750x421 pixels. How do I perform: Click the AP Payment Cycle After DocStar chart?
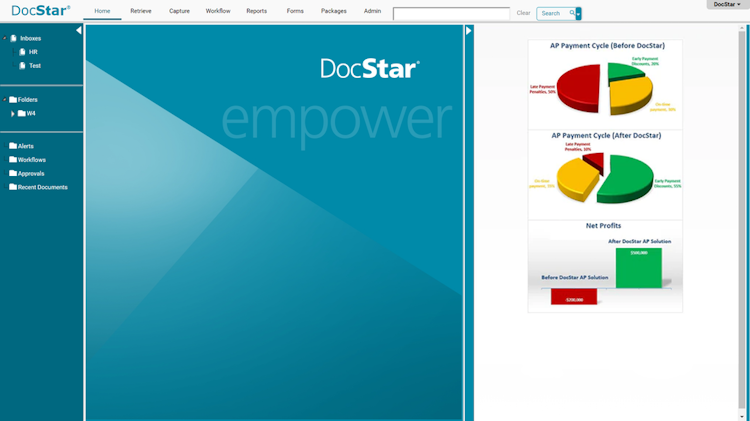click(x=605, y=175)
